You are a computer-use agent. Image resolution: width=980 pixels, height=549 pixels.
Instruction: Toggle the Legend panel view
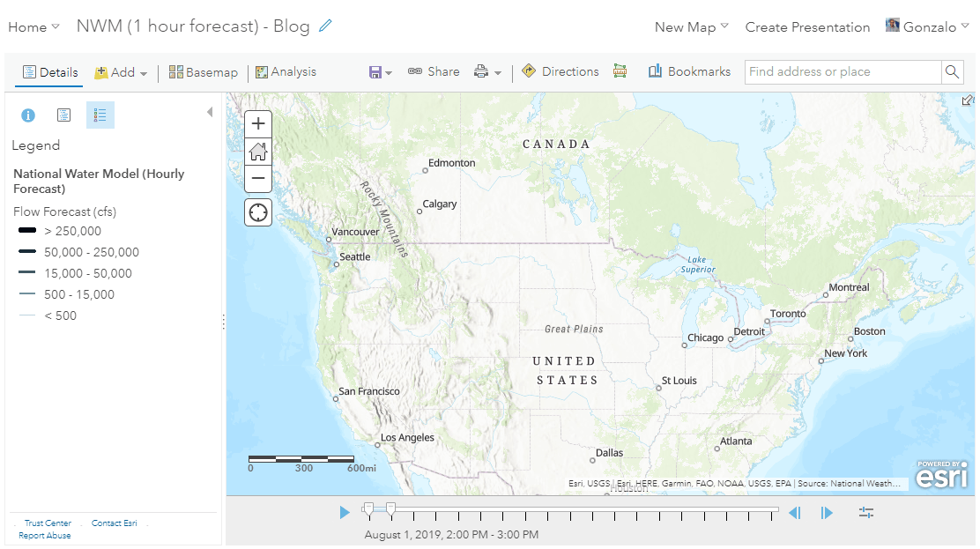(100, 115)
